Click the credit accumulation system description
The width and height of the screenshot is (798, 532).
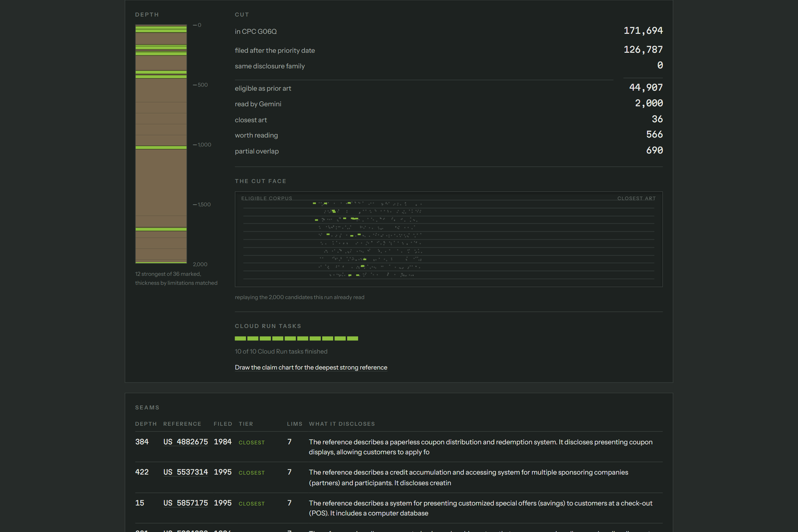coord(468,478)
